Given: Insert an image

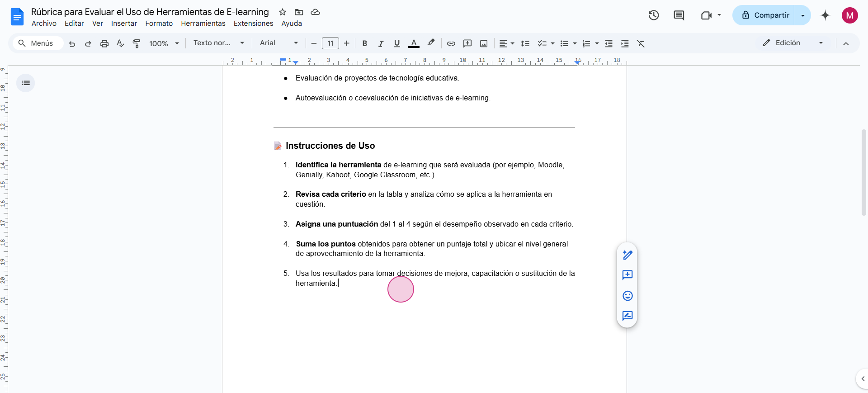Looking at the screenshot, I should tap(484, 43).
